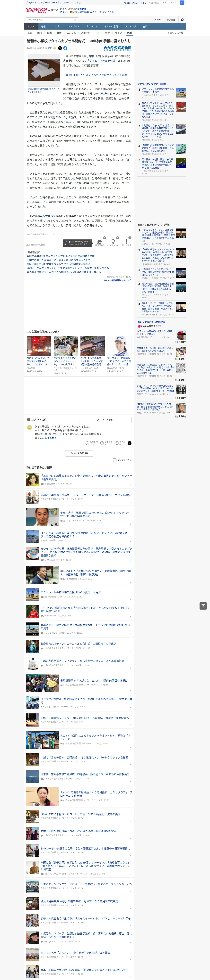This screenshot has height=980, width=210.
Task: Click 記事に関する報告 report icon
Action: (x=28, y=245)
